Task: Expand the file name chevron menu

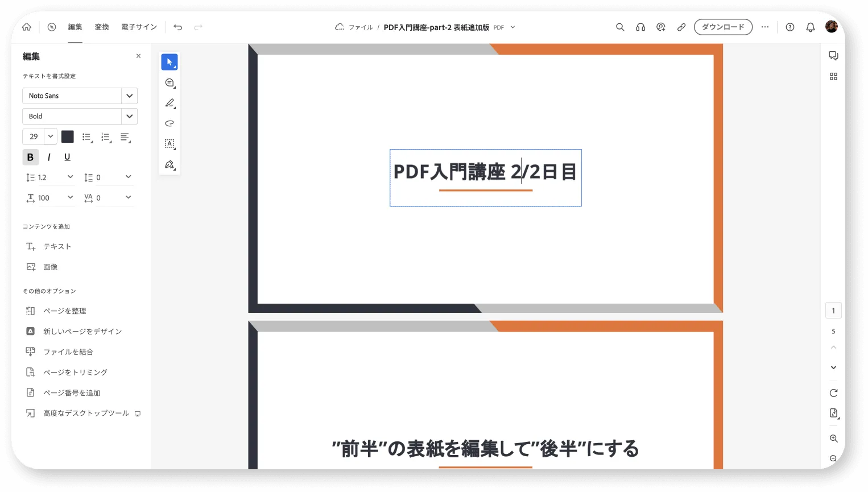Action: (512, 27)
